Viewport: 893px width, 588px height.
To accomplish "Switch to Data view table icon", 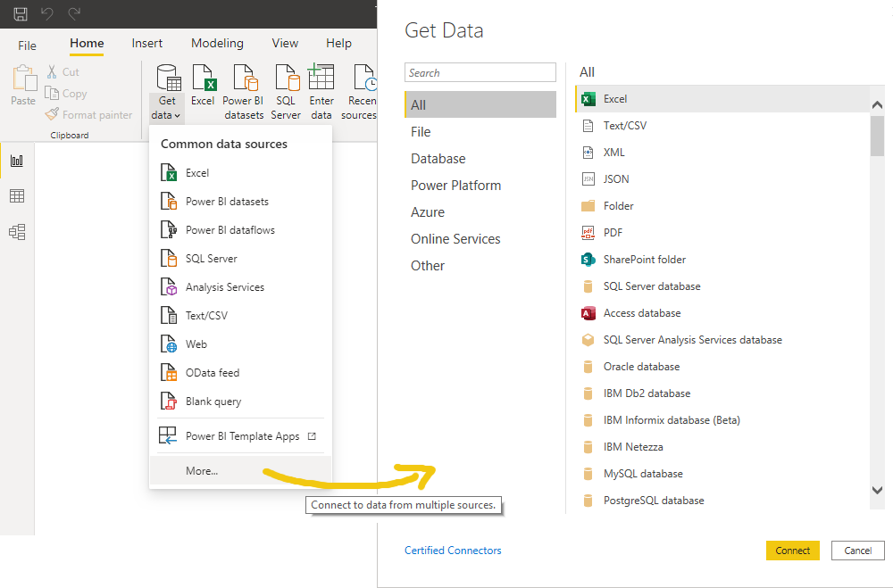I will (17, 196).
